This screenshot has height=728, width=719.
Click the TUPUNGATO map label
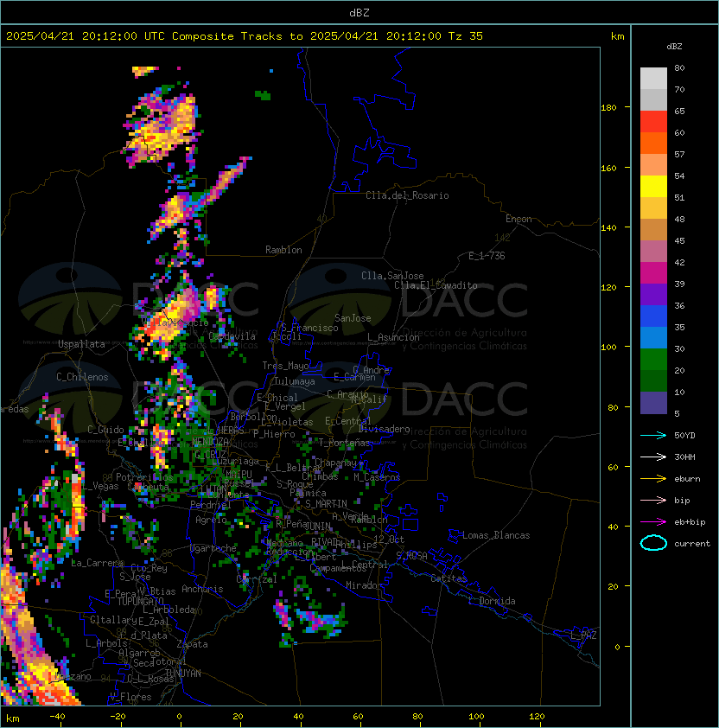click(x=140, y=601)
